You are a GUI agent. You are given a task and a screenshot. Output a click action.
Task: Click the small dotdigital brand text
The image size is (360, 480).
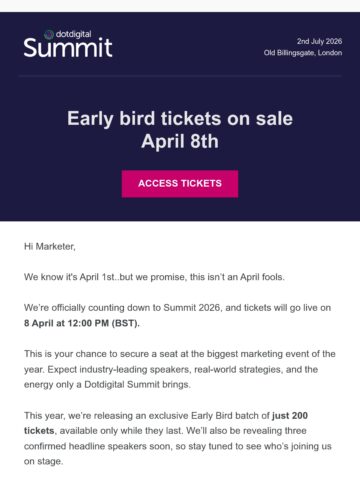(x=73, y=34)
